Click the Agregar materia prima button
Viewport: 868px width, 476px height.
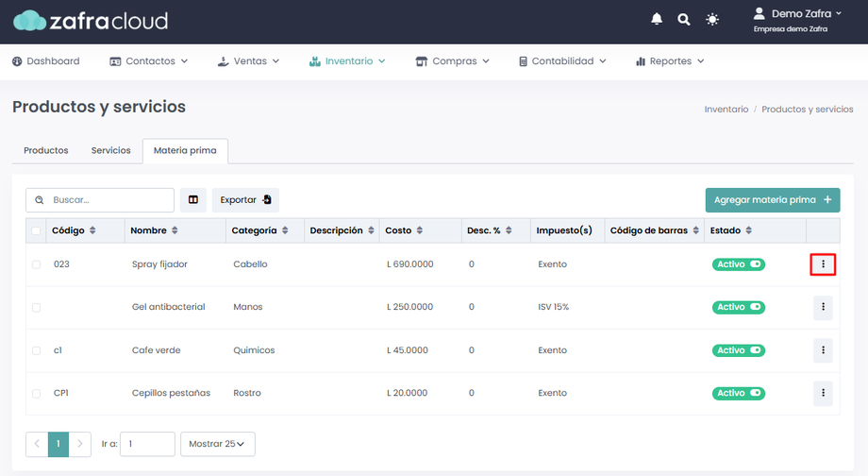(x=772, y=200)
